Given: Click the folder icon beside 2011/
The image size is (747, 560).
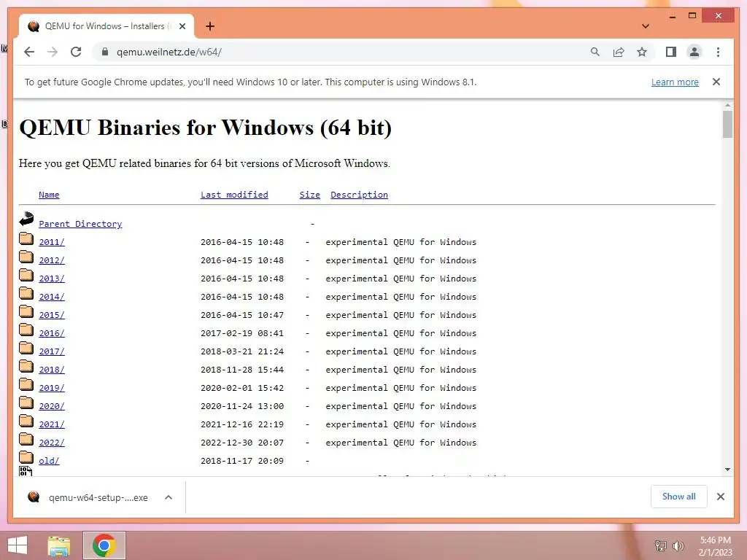Looking at the screenshot, I should point(26,238).
